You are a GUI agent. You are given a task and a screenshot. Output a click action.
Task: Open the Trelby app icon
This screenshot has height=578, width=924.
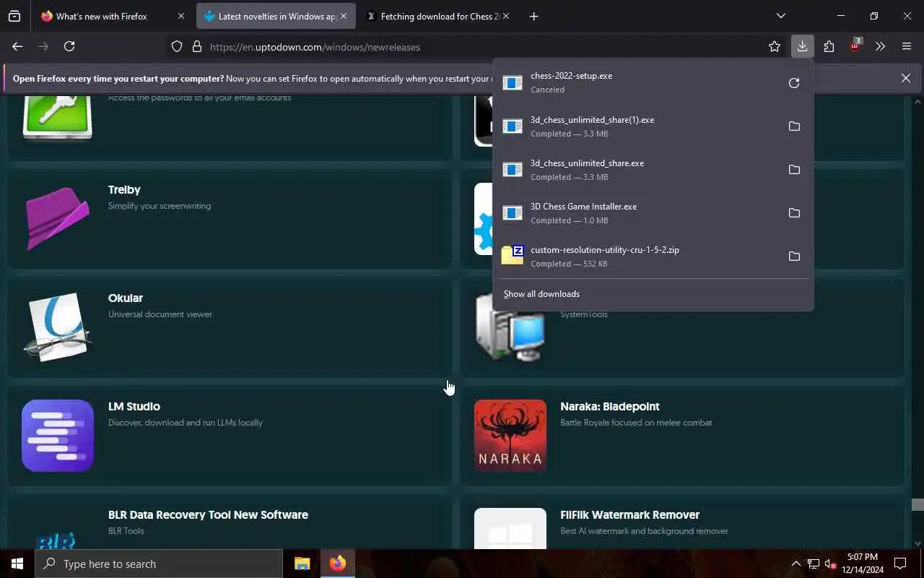click(x=58, y=219)
